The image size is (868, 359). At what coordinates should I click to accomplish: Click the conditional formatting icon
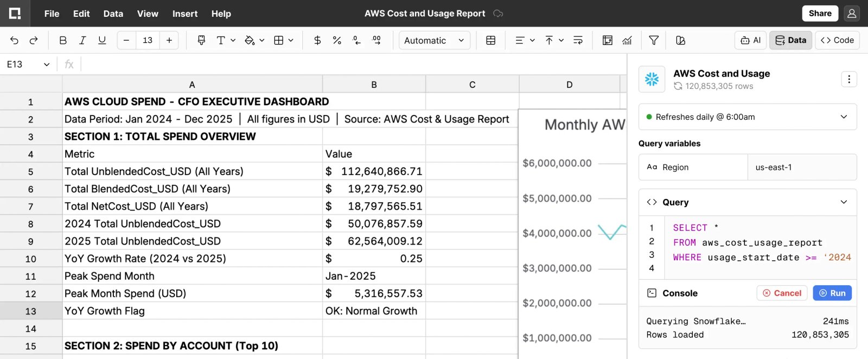(681, 40)
